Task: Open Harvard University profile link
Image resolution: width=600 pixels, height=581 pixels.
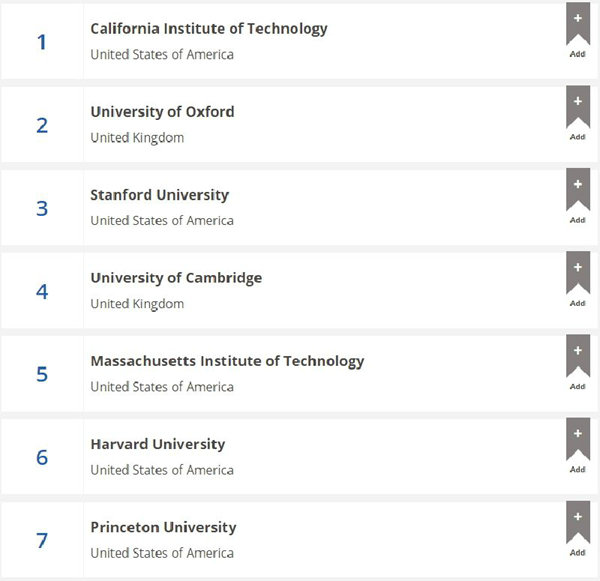Action: click(157, 443)
